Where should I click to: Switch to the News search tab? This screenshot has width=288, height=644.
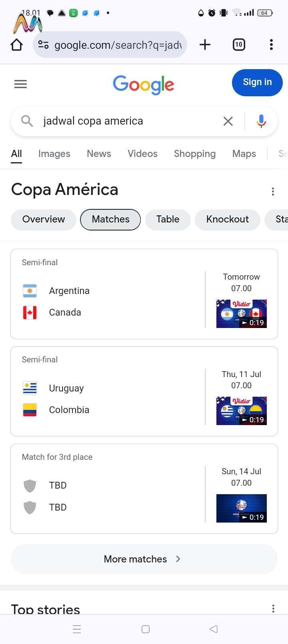[x=99, y=153]
